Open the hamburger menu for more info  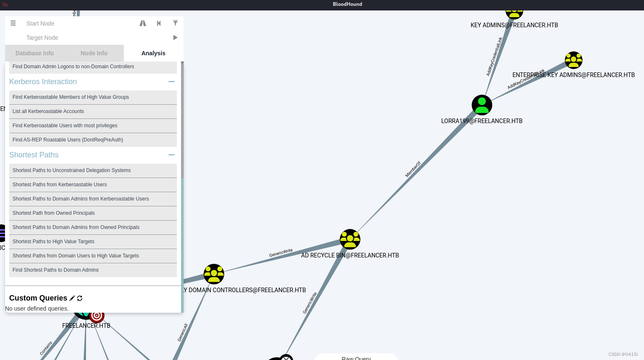click(x=13, y=23)
